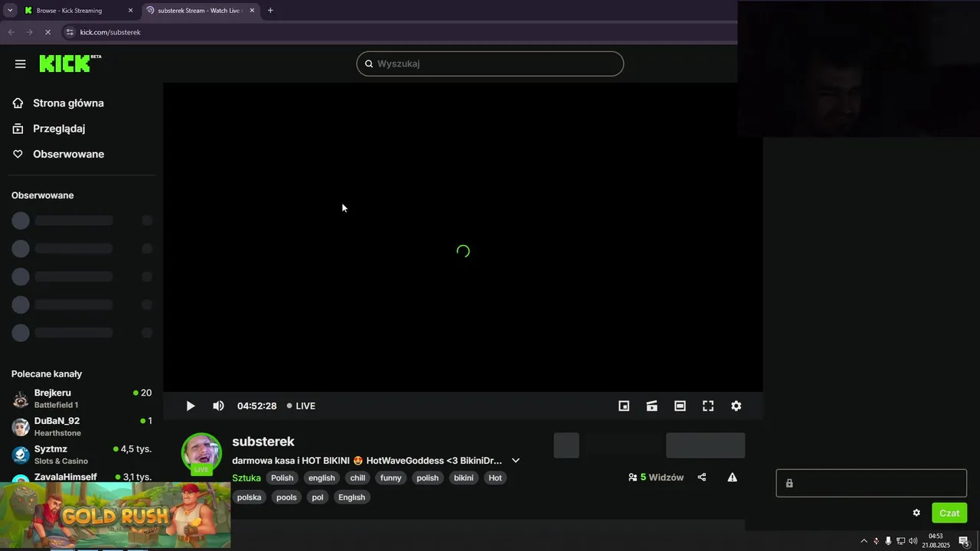This screenshot has width=980, height=551.
Task: Open the tab search dropdown
Action: coord(10,11)
